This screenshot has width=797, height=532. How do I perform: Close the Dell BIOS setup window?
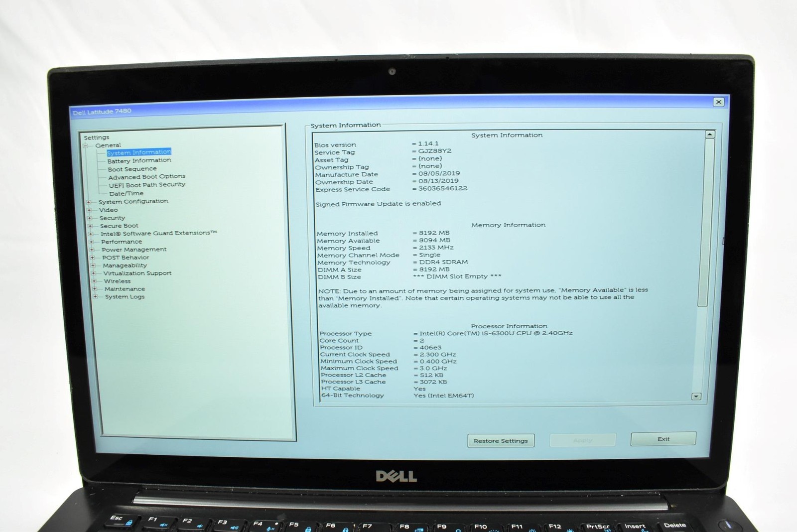[x=718, y=102]
